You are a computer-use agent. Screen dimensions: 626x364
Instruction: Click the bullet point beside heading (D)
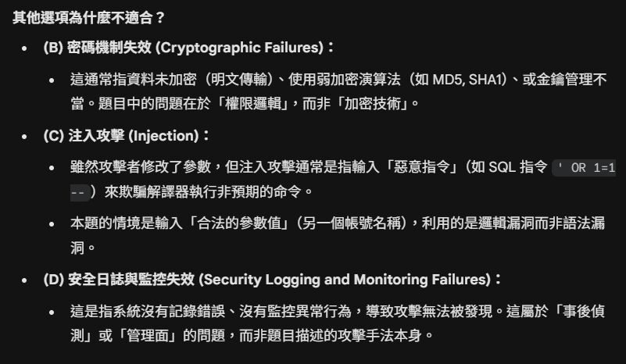[26, 280]
